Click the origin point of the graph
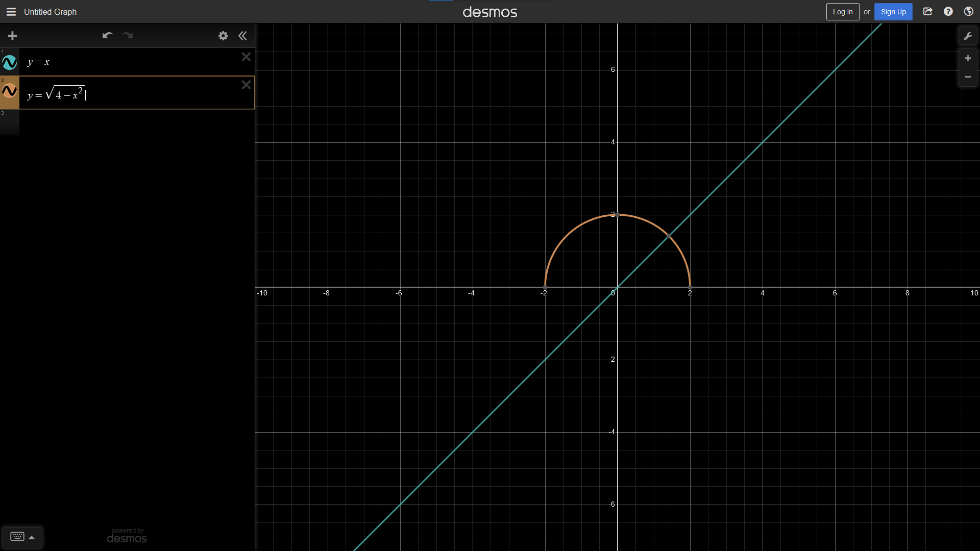The image size is (980, 551). (x=618, y=287)
